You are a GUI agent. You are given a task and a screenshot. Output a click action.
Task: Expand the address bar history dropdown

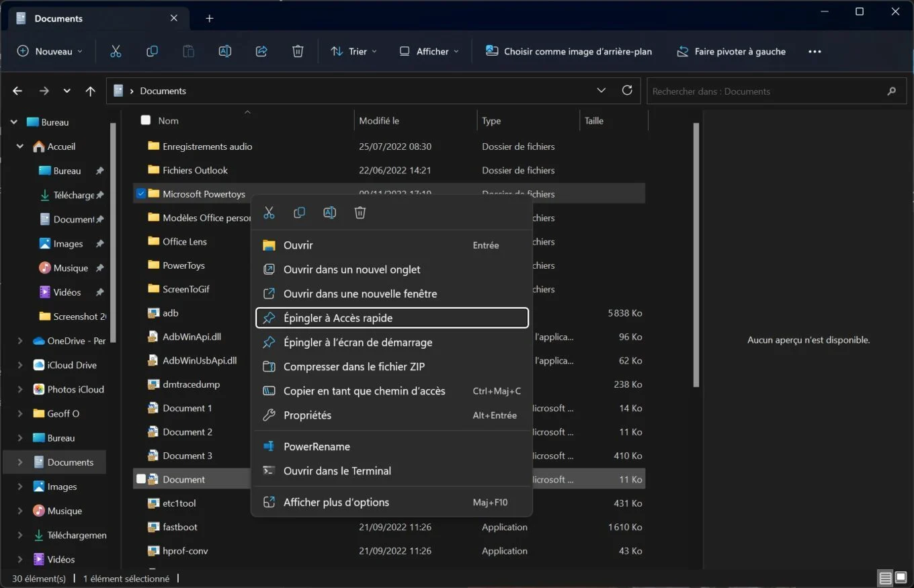[601, 91]
